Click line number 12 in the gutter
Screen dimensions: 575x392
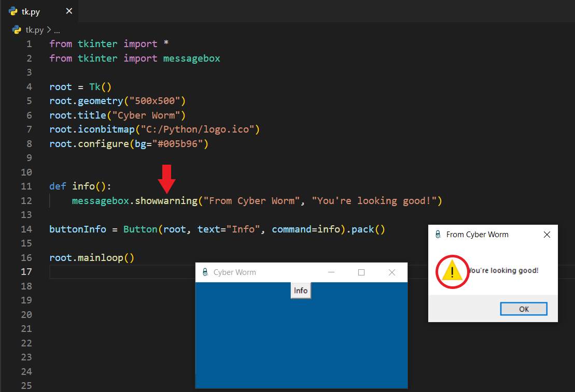coord(26,200)
